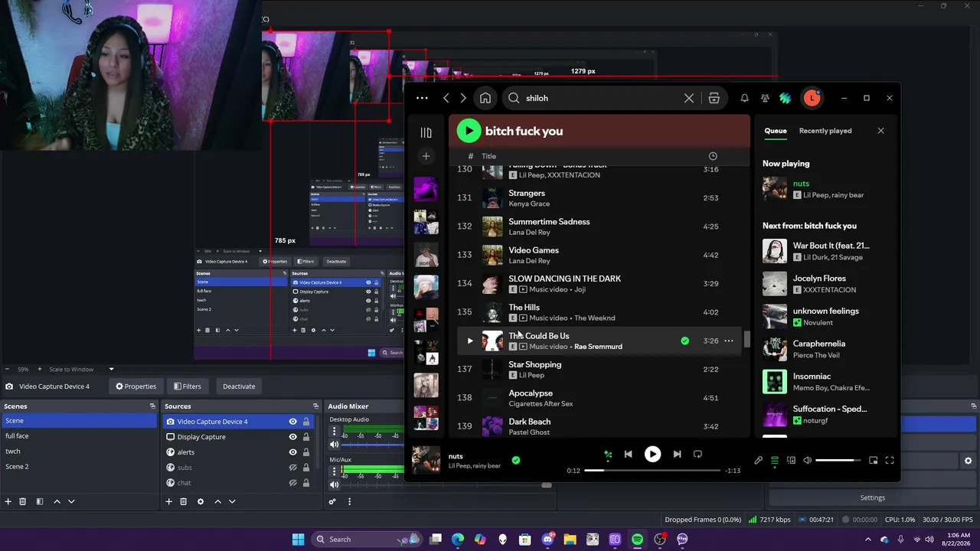Click Deactivate button in OBS
This screenshot has height=551, width=980.
[239, 386]
